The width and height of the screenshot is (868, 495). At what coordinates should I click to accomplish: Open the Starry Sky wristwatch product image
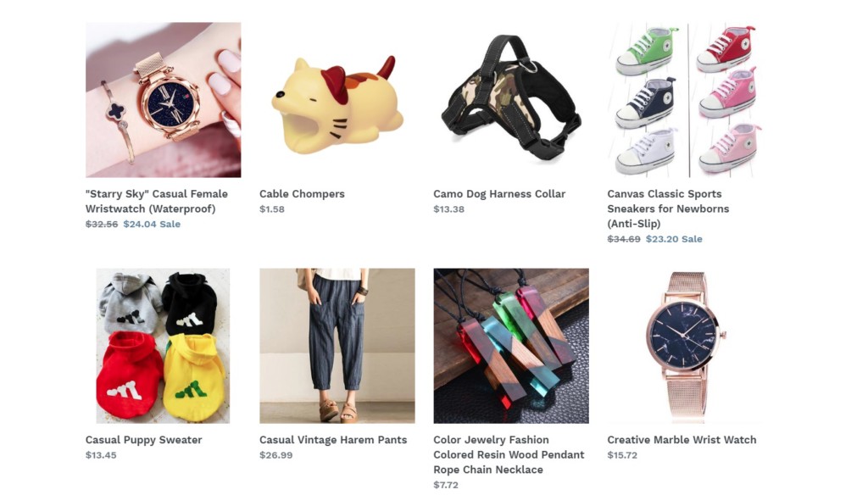tap(164, 100)
